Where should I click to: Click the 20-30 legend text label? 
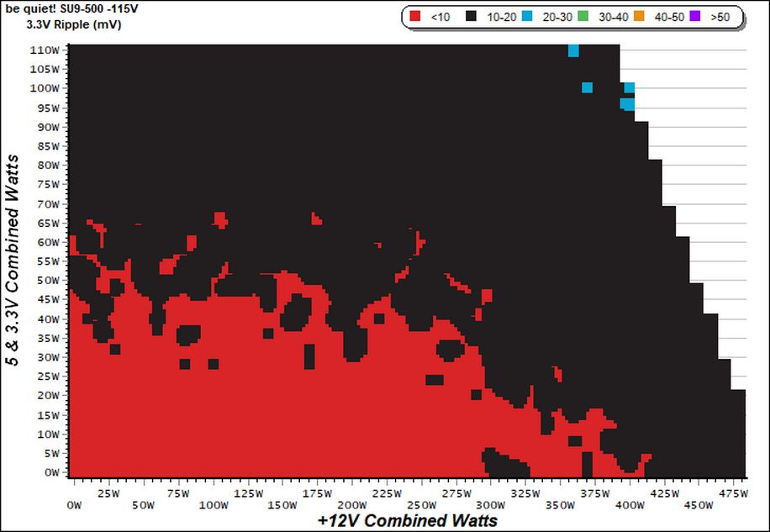point(557,17)
